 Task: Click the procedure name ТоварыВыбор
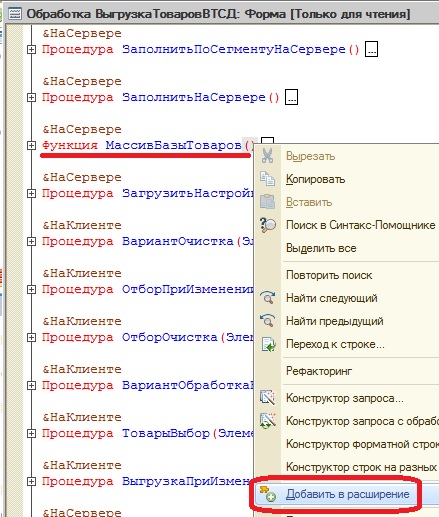click(x=166, y=433)
